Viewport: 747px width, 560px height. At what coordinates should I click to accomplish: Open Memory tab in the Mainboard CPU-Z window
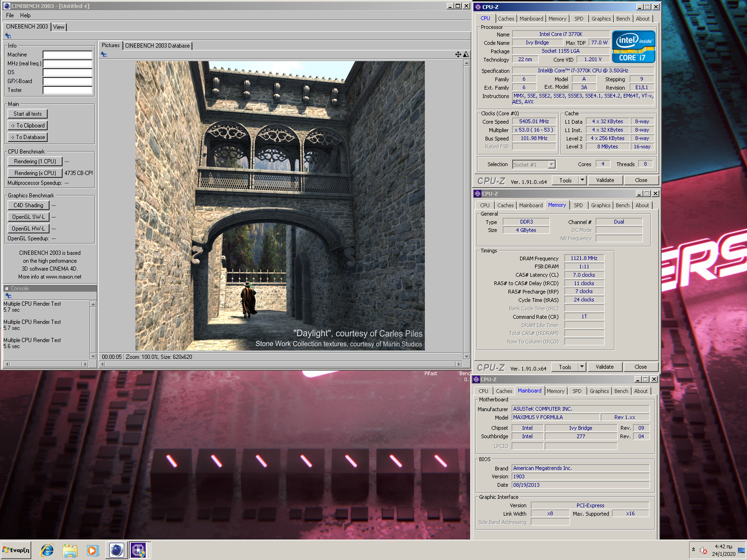[555, 391]
